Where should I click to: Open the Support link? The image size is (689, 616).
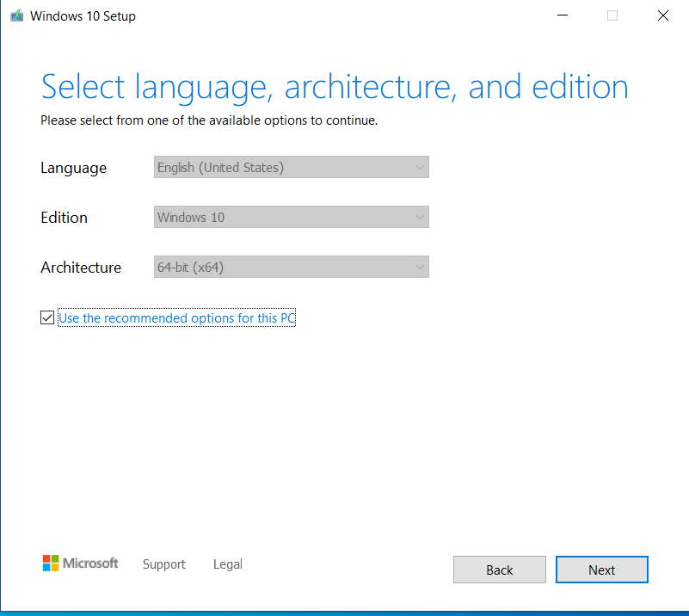[164, 564]
